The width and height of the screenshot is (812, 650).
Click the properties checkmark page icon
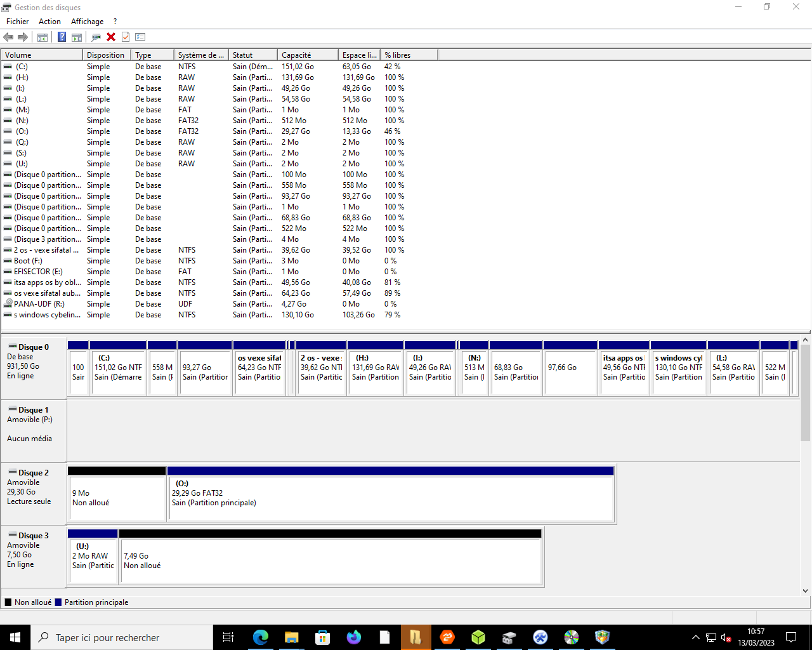(x=126, y=37)
